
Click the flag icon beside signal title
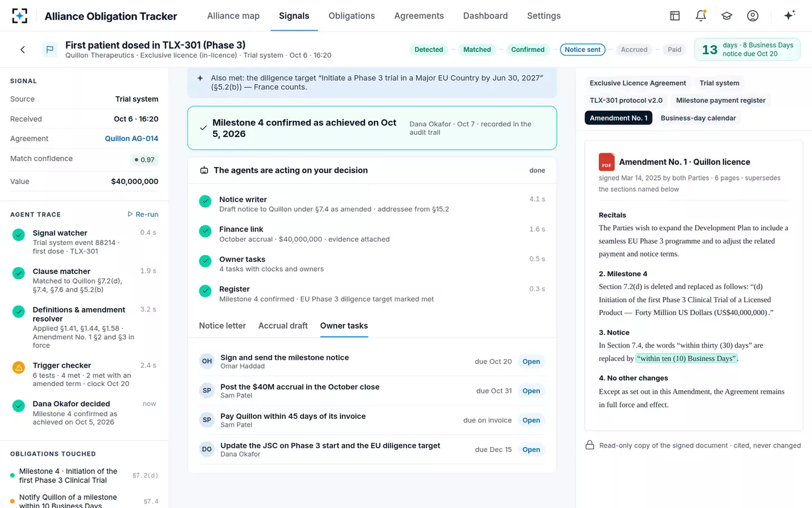pos(50,50)
